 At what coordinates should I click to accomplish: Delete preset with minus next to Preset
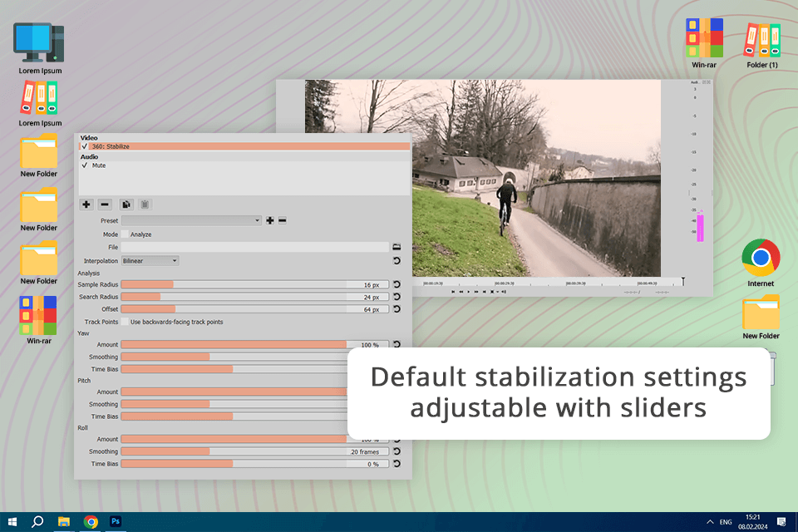tap(283, 220)
